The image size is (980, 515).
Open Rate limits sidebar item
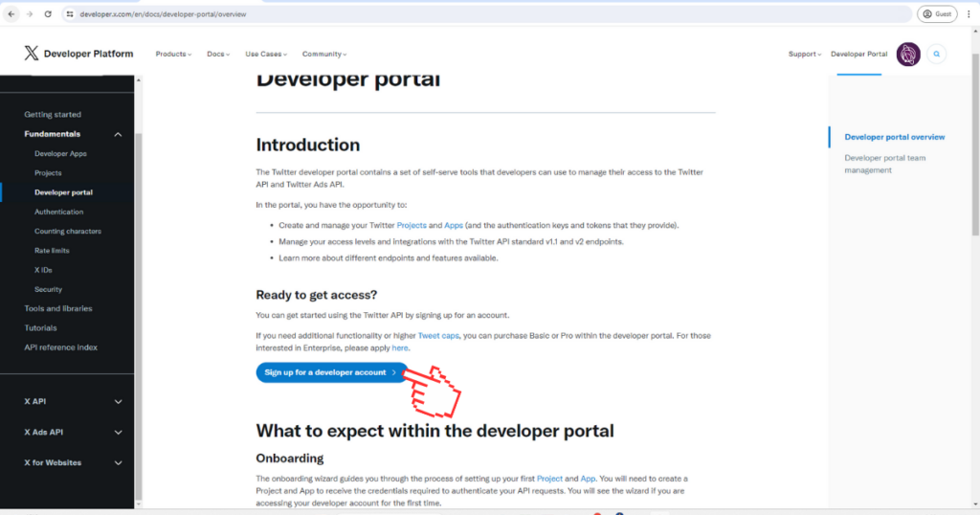point(51,251)
